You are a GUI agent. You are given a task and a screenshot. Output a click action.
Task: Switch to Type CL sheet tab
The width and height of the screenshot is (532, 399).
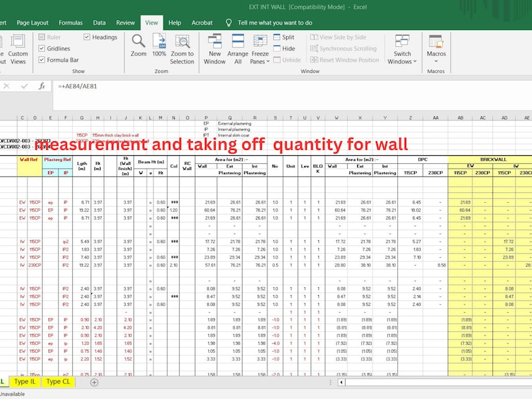coord(58,382)
